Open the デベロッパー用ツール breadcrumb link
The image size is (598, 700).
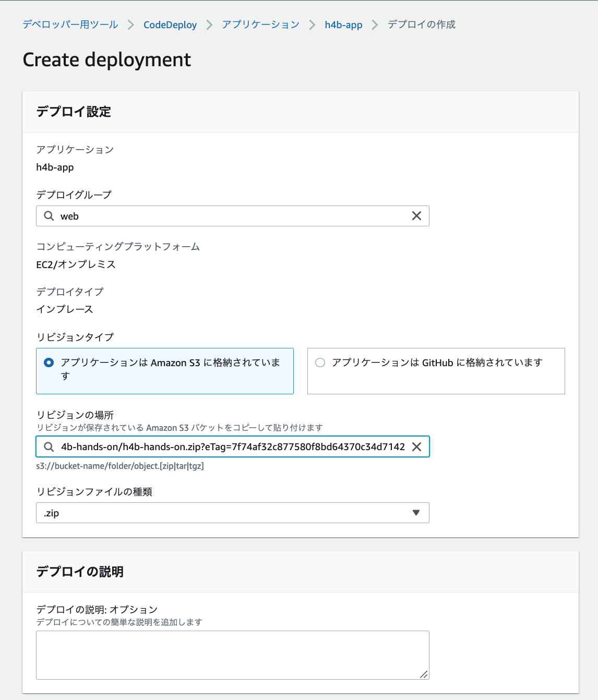[70, 25]
